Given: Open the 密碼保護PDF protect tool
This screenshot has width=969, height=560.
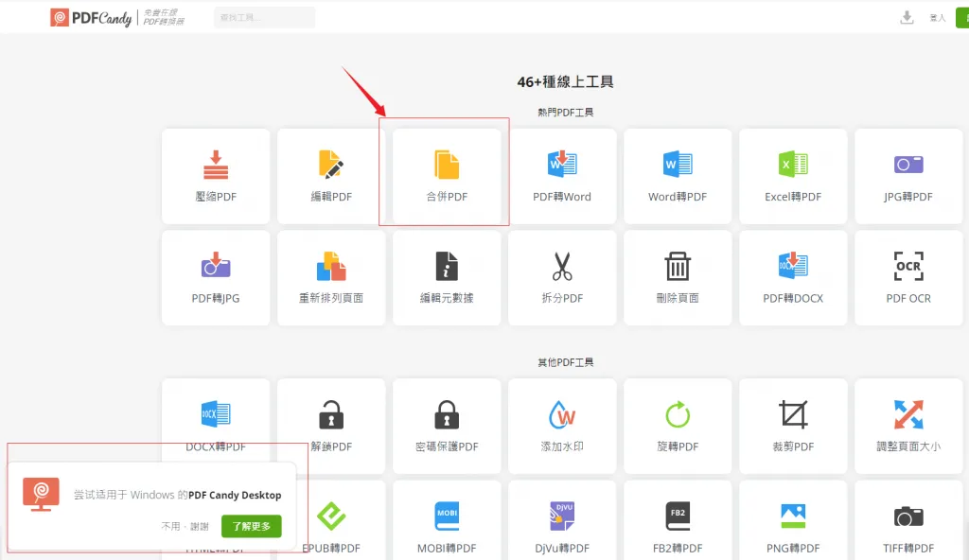Looking at the screenshot, I should (x=447, y=427).
